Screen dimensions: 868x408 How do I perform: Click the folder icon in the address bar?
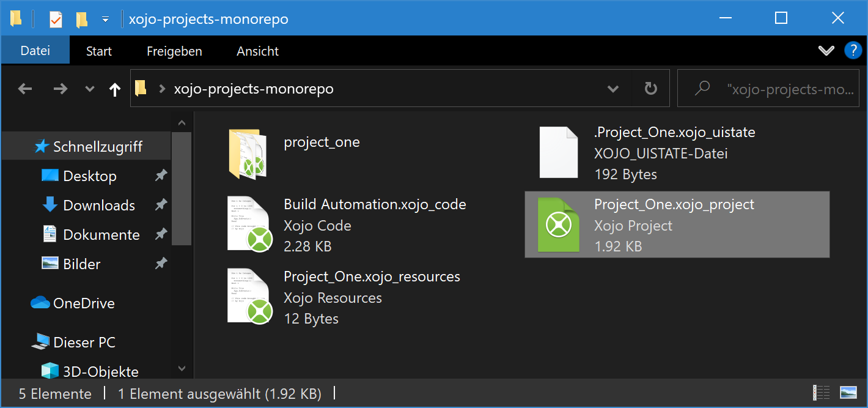[x=140, y=88]
